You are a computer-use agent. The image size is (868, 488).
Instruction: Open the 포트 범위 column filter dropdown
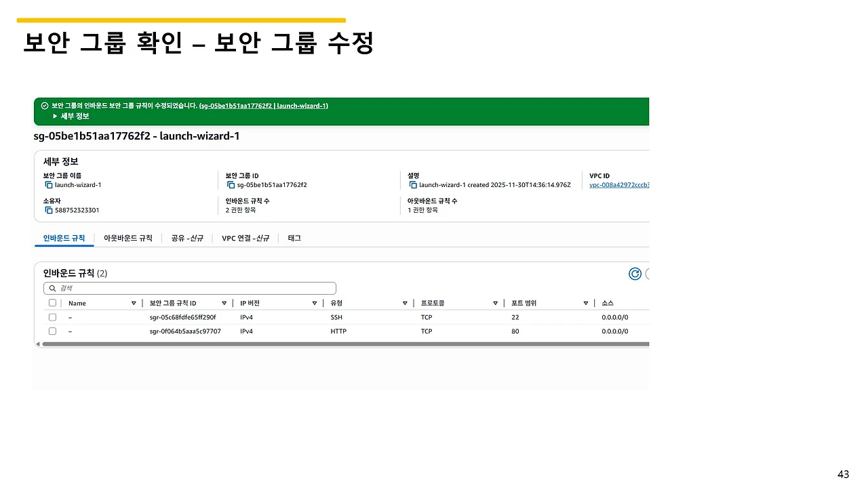(x=585, y=303)
